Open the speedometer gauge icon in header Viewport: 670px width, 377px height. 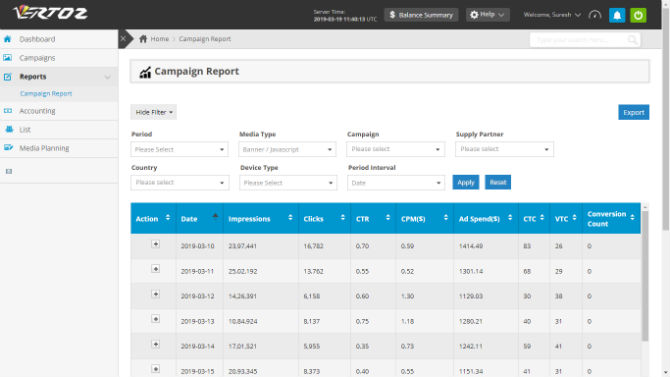tap(595, 15)
